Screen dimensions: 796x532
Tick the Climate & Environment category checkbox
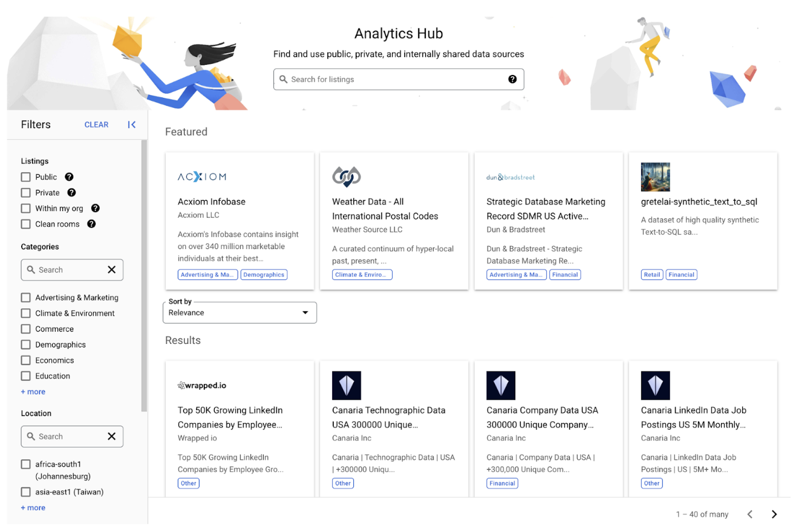click(x=25, y=313)
